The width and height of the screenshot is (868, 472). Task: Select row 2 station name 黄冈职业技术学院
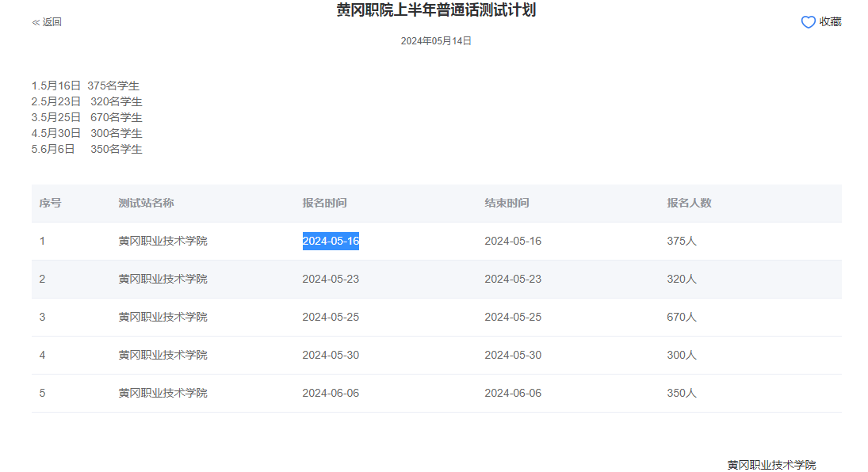[x=163, y=279]
